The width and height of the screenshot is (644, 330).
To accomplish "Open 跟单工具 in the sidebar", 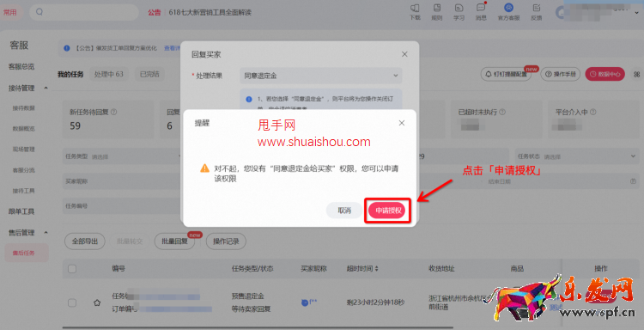I will 21,211.
